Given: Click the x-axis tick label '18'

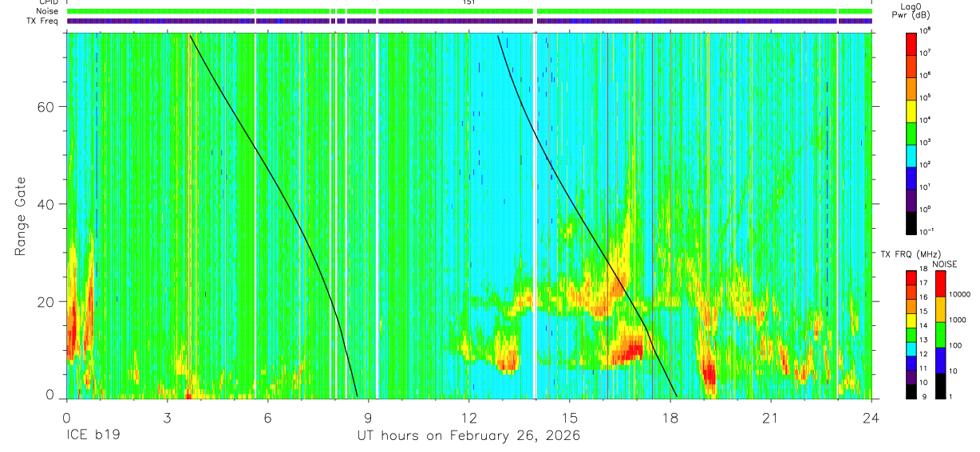Looking at the screenshot, I should click(670, 419).
